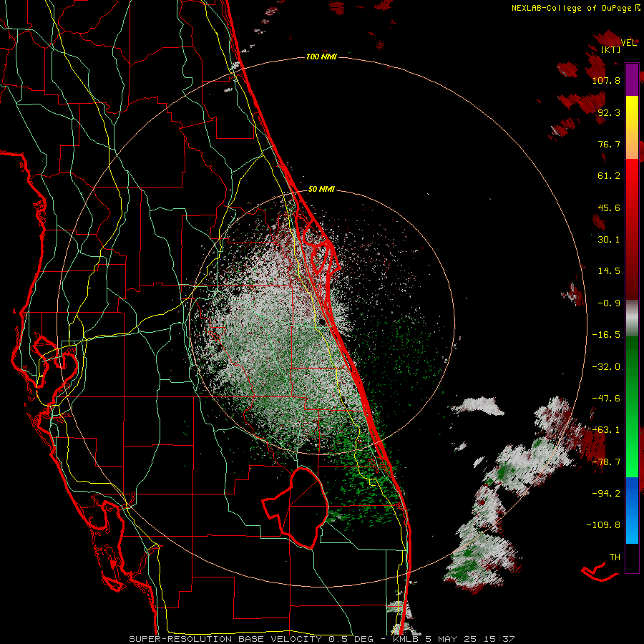Click the 100 NMI range ring label
This screenshot has height=644, width=644.
[x=321, y=57]
